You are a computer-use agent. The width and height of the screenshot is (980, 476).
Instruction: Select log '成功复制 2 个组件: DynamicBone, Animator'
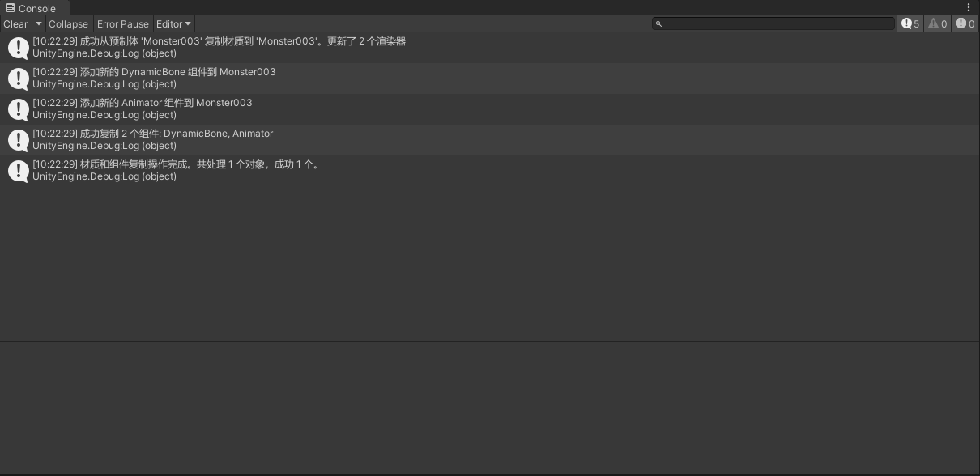490,140
